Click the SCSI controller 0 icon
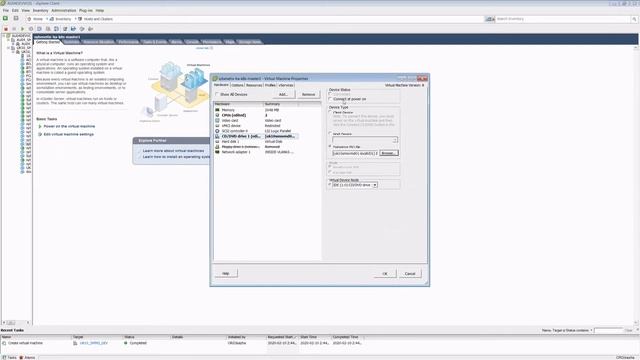 pos(217,131)
